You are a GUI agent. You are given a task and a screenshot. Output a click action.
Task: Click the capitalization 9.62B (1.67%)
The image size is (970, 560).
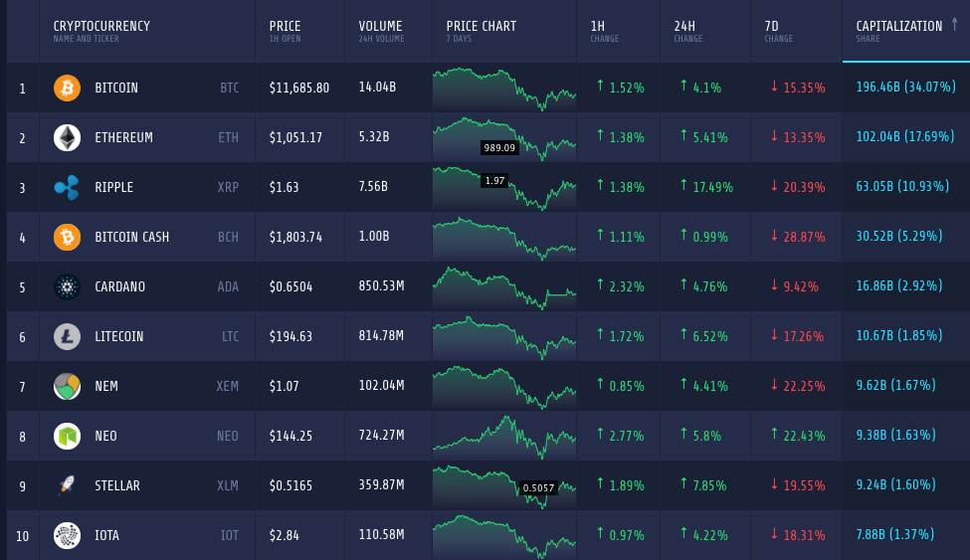(x=895, y=386)
